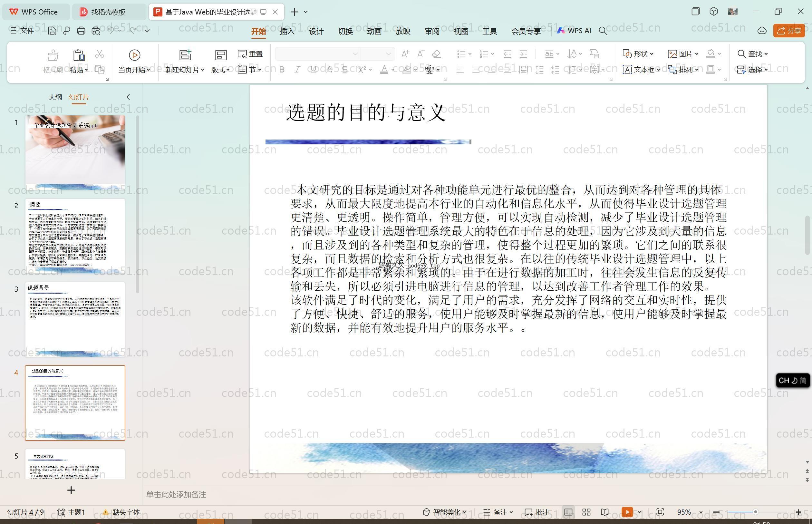Click the WPS AI button

click(574, 31)
